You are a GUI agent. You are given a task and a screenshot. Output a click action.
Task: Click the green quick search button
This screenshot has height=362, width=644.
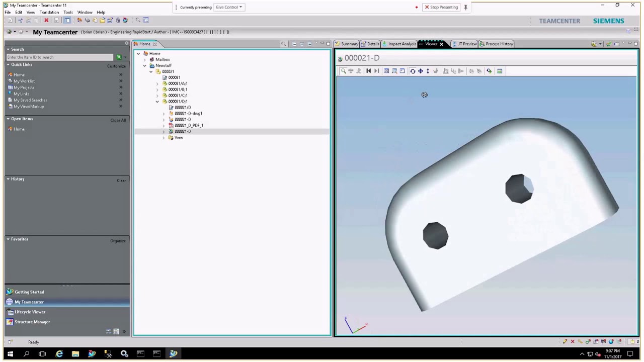coord(119,57)
